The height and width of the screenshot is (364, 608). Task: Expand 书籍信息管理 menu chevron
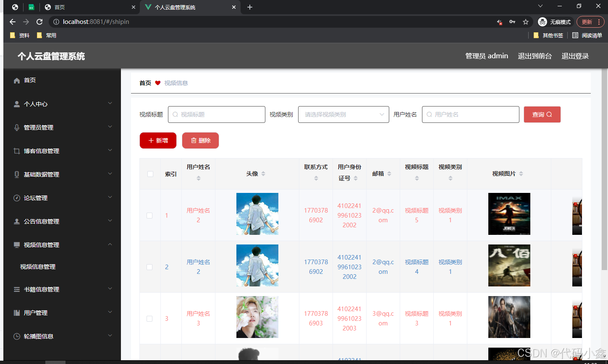[x=110, y=289]
